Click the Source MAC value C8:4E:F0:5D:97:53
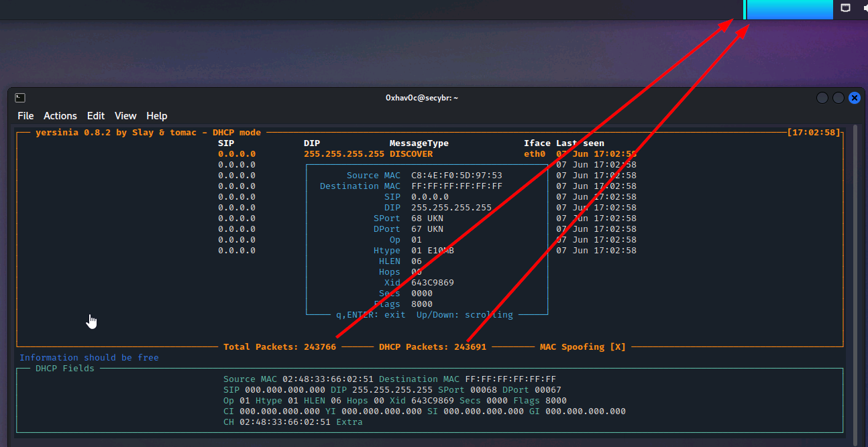868x447 pixels. tap(456, 176)
